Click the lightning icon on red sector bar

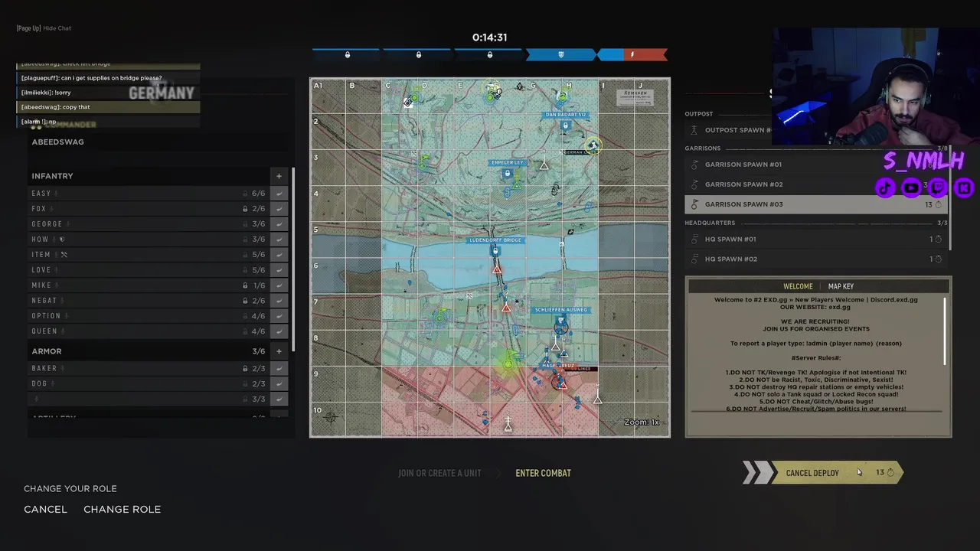632,55
